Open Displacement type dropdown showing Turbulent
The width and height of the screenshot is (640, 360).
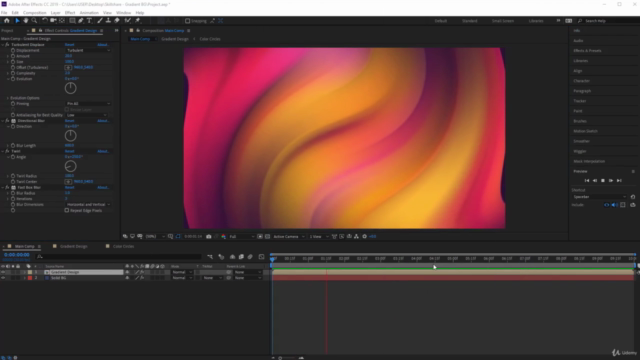tap(88, 50)
